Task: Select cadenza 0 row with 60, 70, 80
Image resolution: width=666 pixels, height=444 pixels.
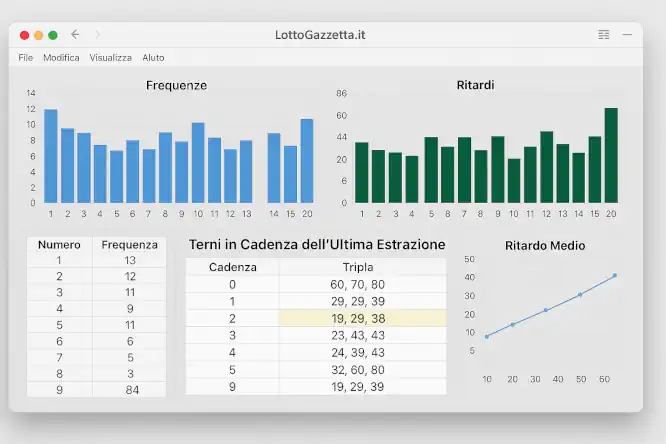Action: pos(315,284)
